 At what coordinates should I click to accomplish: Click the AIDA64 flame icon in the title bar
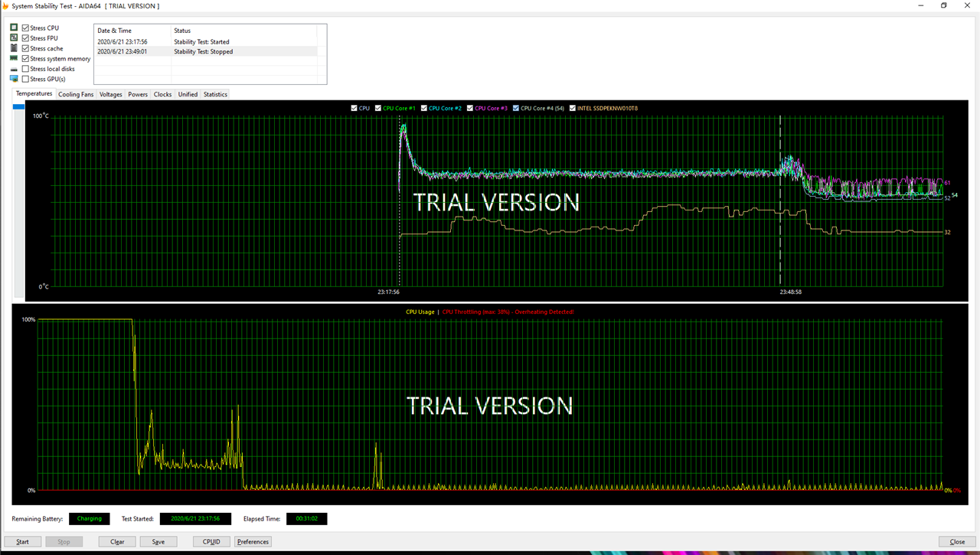coord(6,5)
